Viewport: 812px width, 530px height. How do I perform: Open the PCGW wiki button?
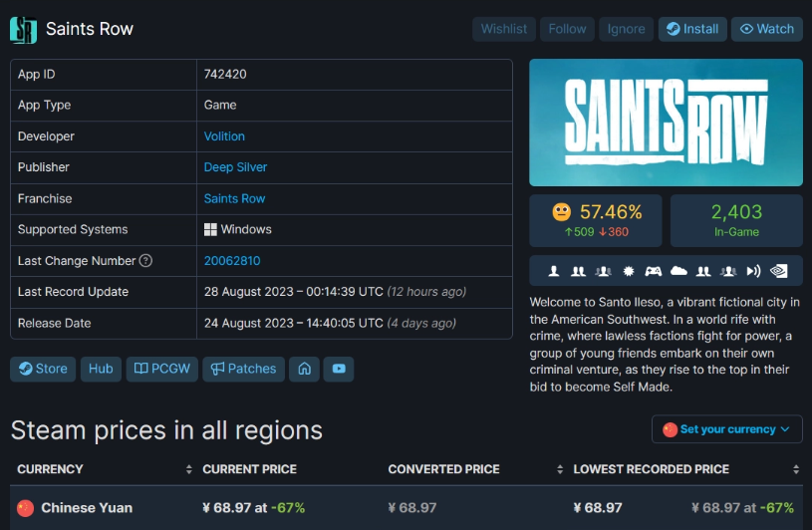162,369
